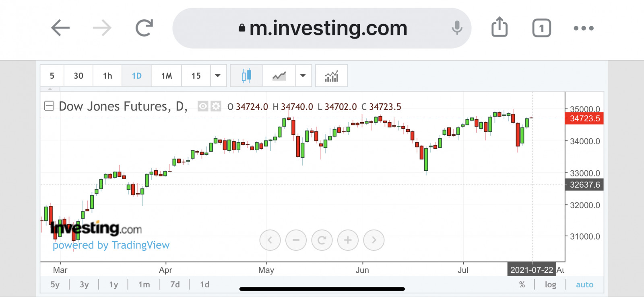Reload the page with refresh icon

point(144,28)
